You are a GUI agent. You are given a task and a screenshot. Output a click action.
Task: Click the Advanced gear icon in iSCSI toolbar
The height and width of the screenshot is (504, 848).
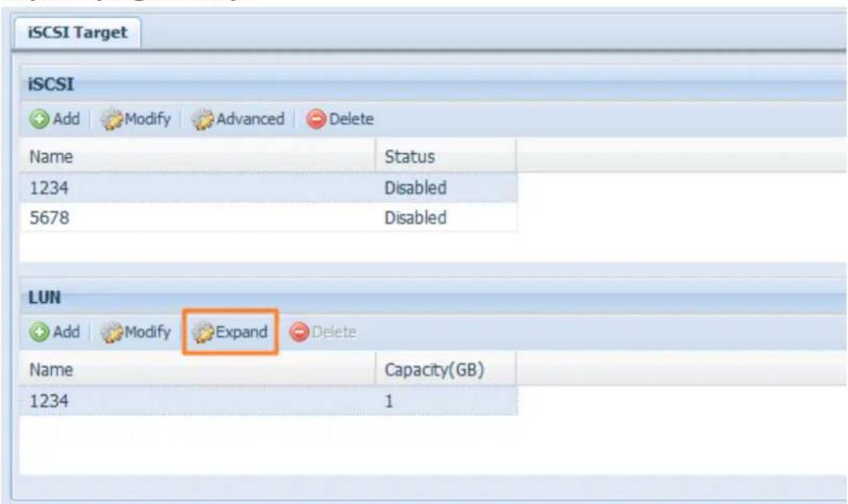click(203, 119)
